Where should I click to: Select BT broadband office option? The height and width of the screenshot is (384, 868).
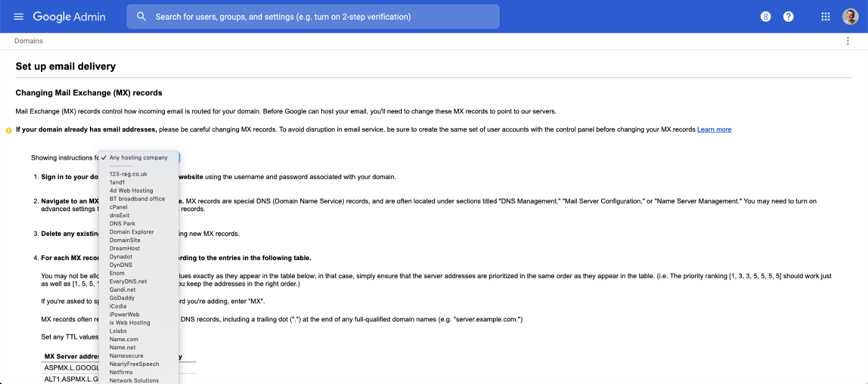click(138, 199)
